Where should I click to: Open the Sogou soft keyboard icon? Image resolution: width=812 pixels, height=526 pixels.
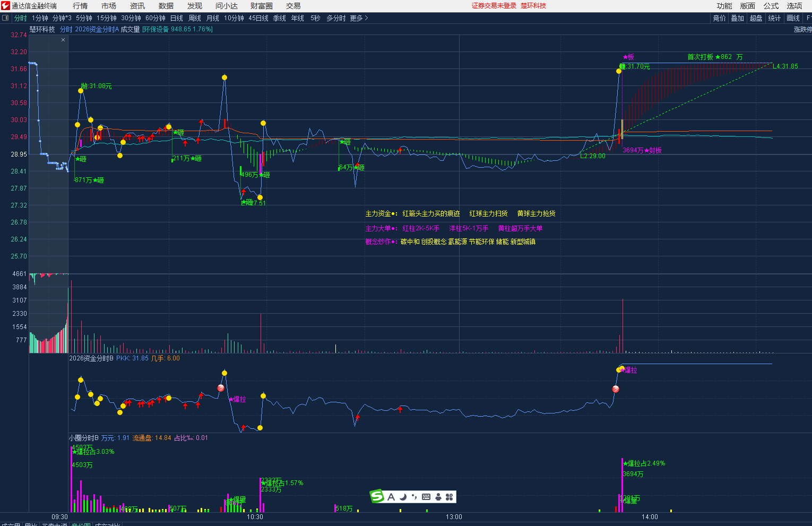point(426,497)
